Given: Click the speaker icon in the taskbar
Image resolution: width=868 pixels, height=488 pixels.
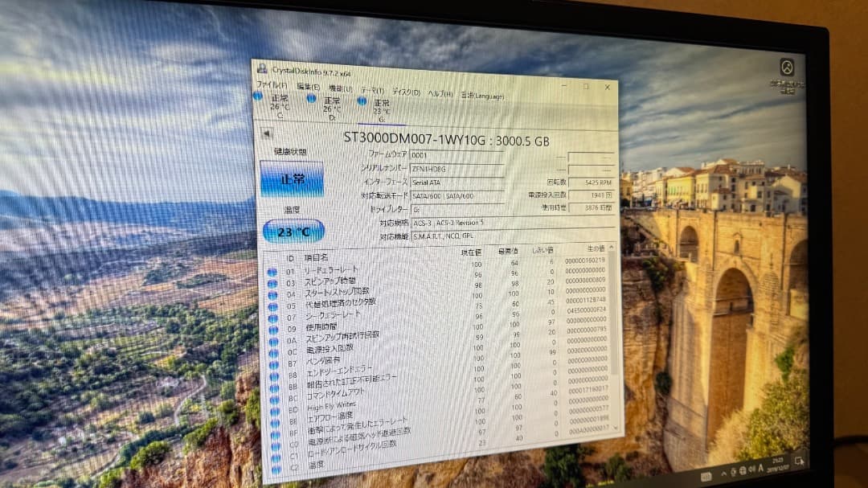Looking at the screenshot, I should point(752,470).
